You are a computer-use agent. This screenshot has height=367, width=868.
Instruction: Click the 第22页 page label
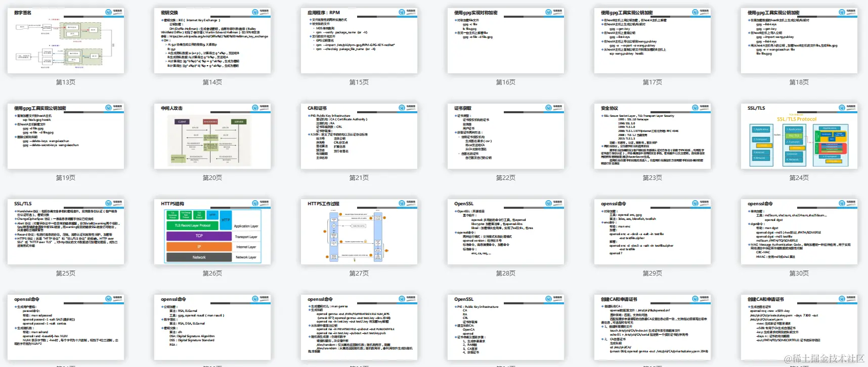pyautogui.click(x=506, y=177)
